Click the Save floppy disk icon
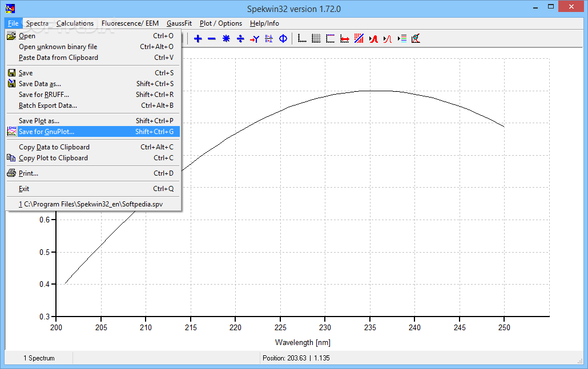This screenshot has width=588, height=369. [x=11, y=72]
